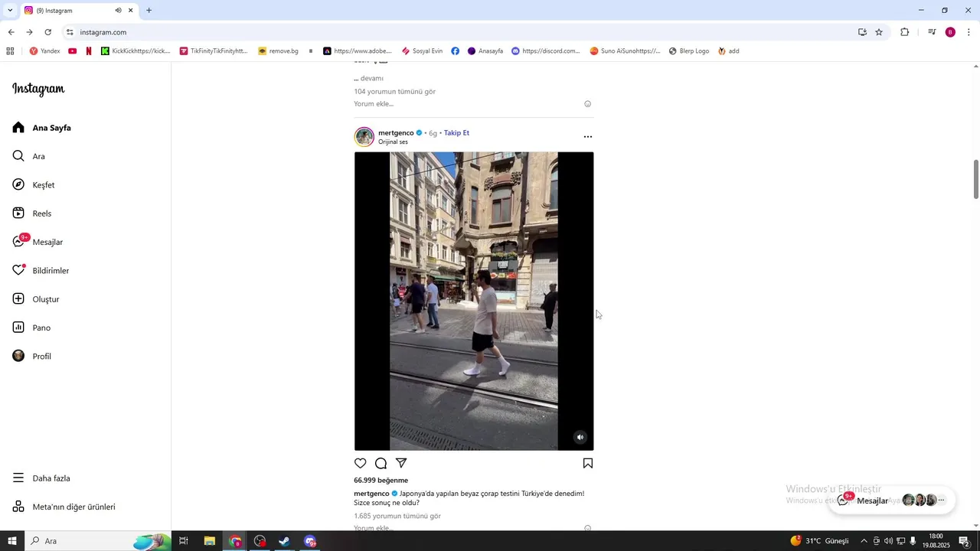Go back in browser history
Screen dimensions: 980x551
point(11,32)
